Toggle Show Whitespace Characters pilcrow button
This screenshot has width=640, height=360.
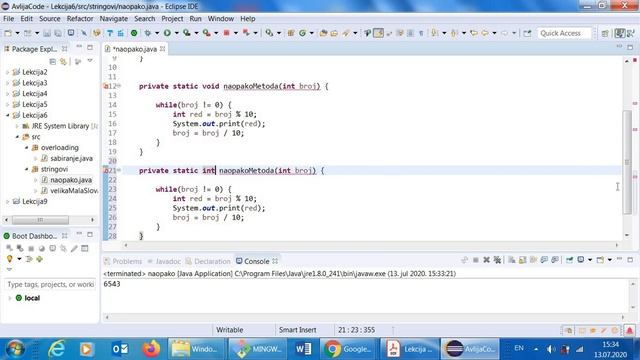coord(421,33)
